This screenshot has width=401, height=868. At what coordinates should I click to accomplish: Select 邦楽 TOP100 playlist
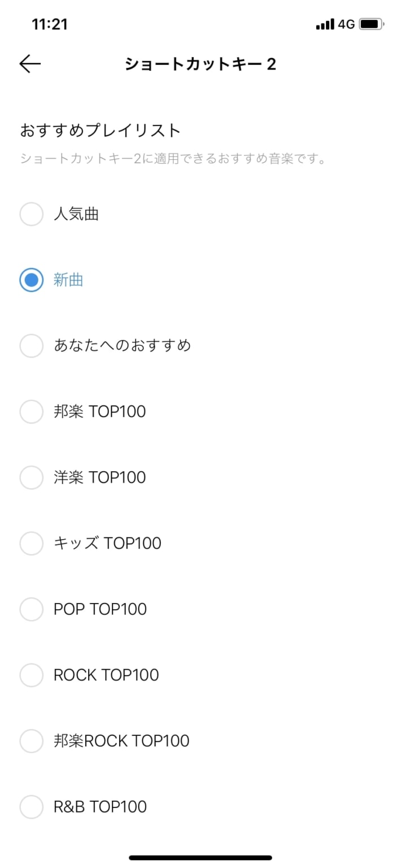pyautogui.click(x=31, y=411)
